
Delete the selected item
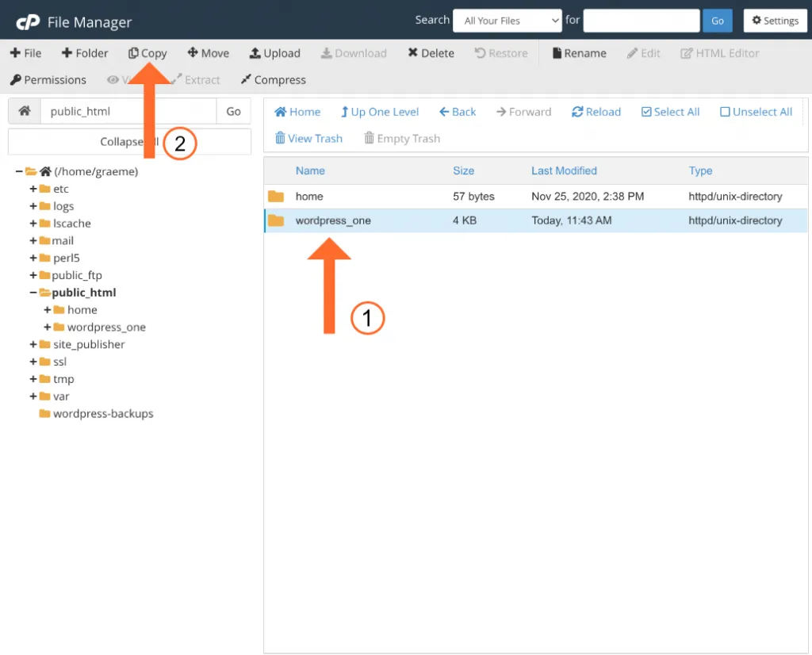(x=431, y=53)
